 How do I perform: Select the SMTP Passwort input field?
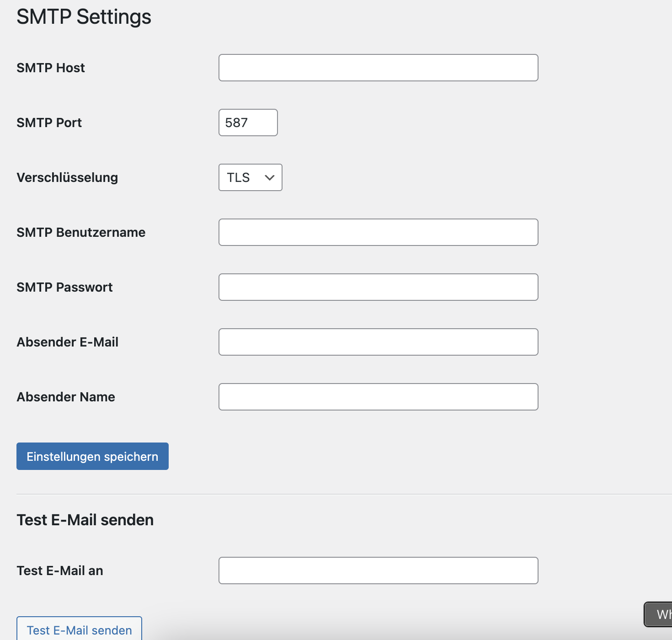378,287
